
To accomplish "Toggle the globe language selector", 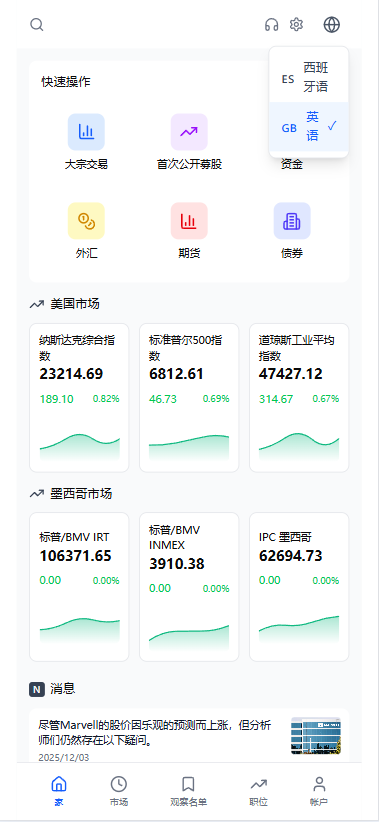I will (x=332, y=25).
